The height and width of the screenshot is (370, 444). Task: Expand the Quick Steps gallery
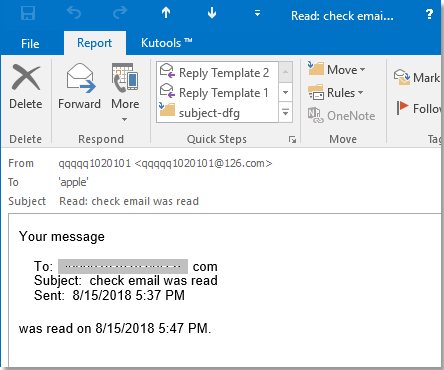[286, 113]
